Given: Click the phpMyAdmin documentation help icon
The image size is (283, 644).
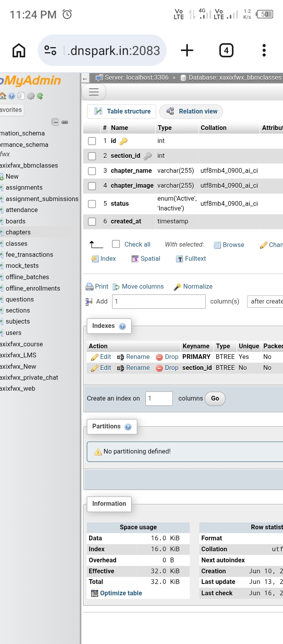Looking at the screenshot, I should [12, 96].
